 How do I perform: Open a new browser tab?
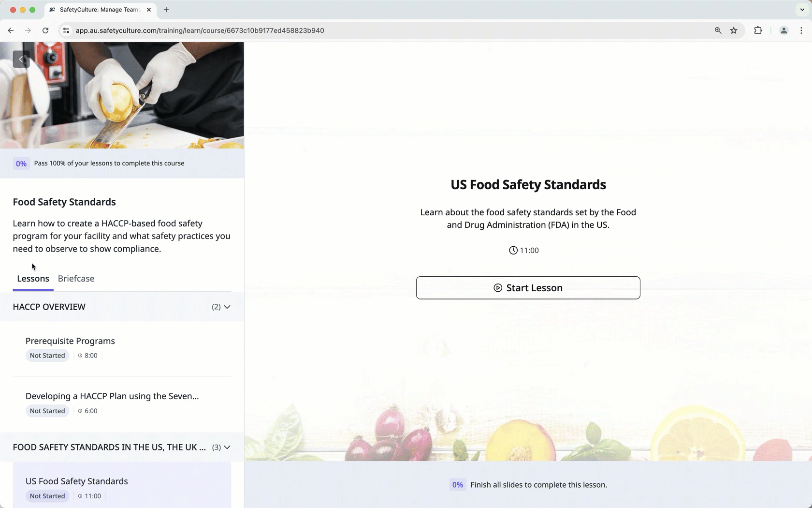pyautogui.click(x=166, y=10)
